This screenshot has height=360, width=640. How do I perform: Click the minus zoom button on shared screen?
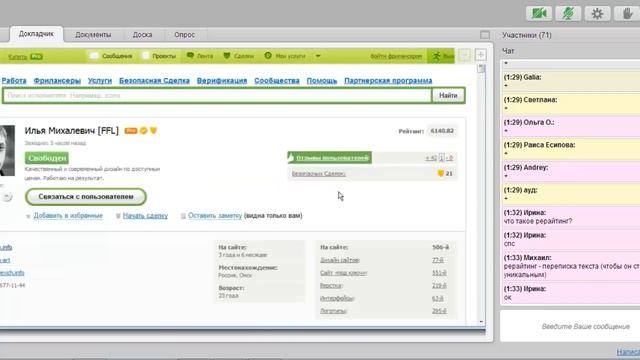click(464, 55)
